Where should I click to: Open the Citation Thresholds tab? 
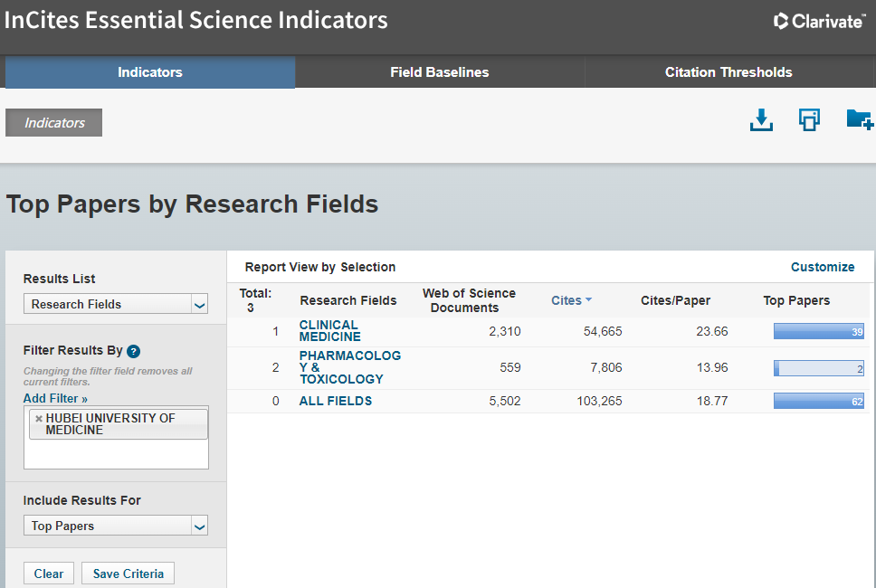pos(728,72)
